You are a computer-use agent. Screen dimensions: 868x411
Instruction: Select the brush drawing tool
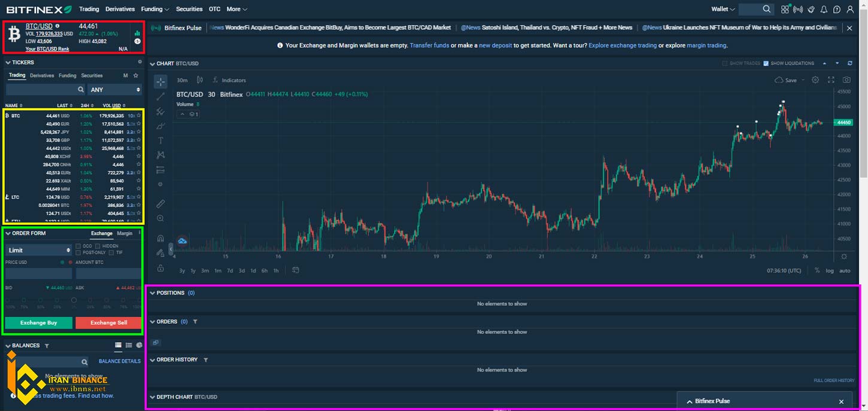tap(160, 126)
